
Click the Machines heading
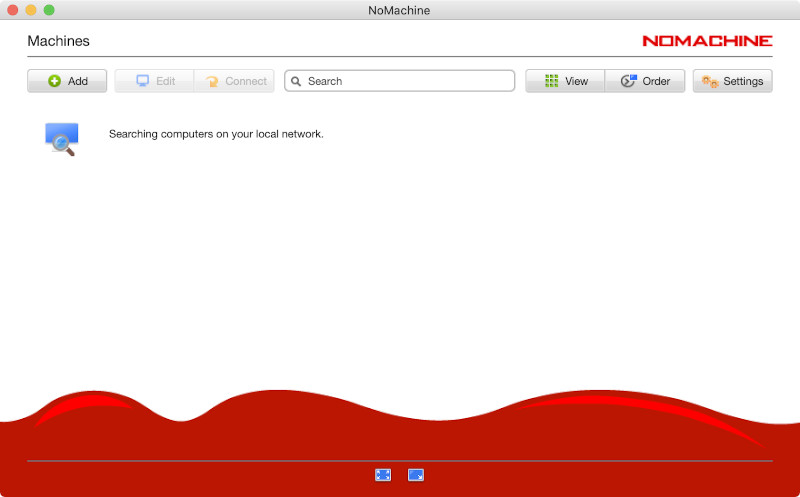[x=58, y=41]
